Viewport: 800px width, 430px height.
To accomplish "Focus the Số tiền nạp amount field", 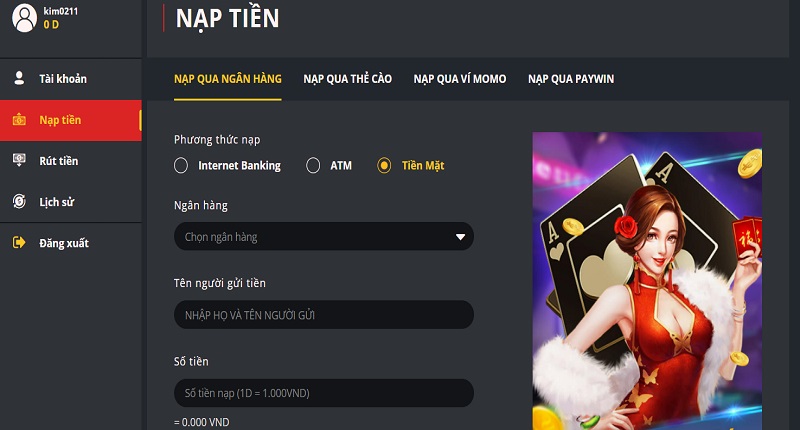I will 323,393.
